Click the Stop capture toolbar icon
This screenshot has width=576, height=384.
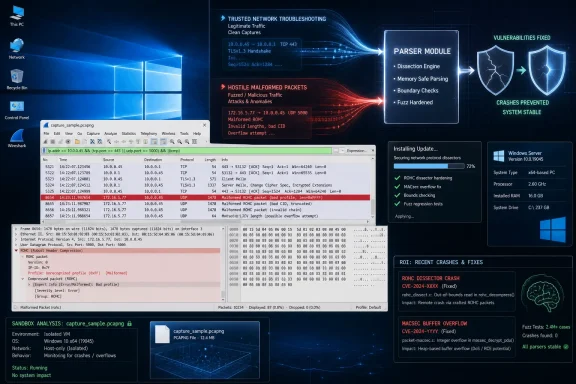tap(53, 141)
